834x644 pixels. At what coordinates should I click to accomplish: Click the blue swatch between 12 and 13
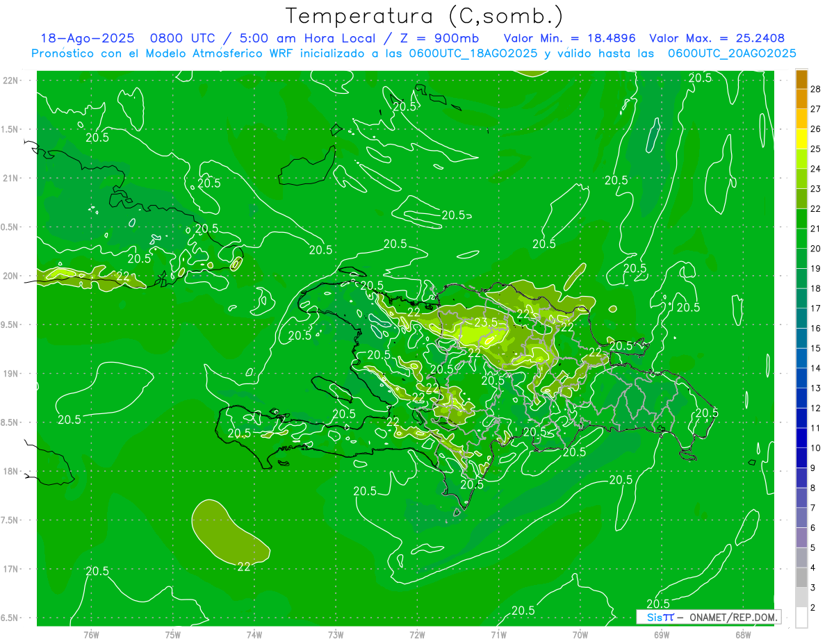[801, 398]
